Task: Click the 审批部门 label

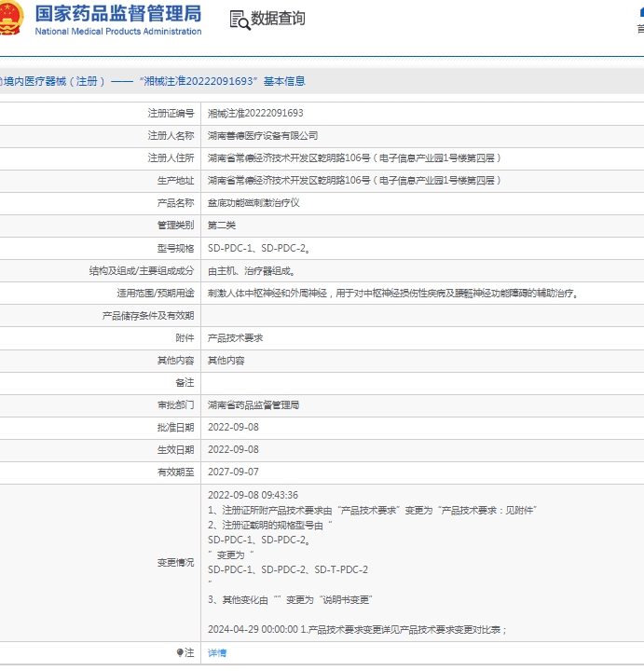Action: click(x=175, y=404)
